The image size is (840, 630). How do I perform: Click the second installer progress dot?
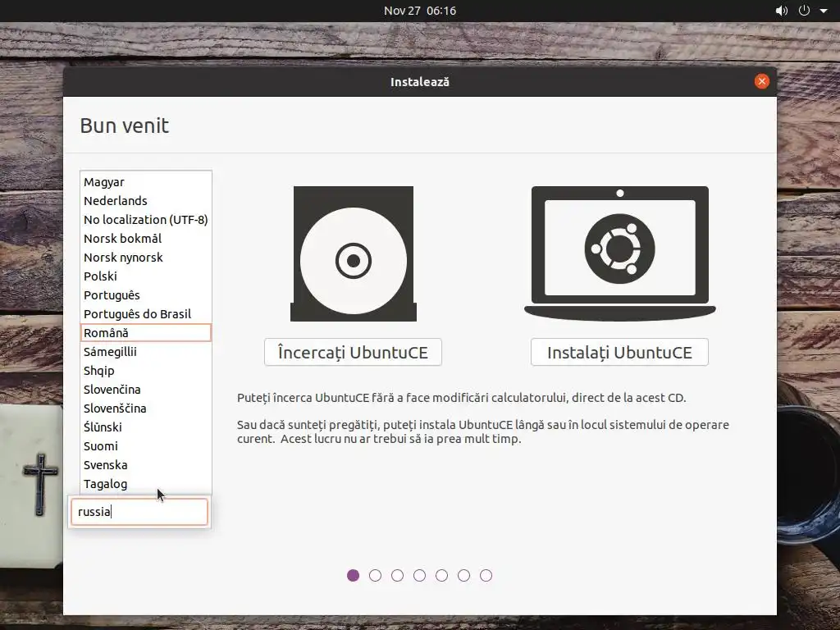pyautogui.click(x=375, y=575)
